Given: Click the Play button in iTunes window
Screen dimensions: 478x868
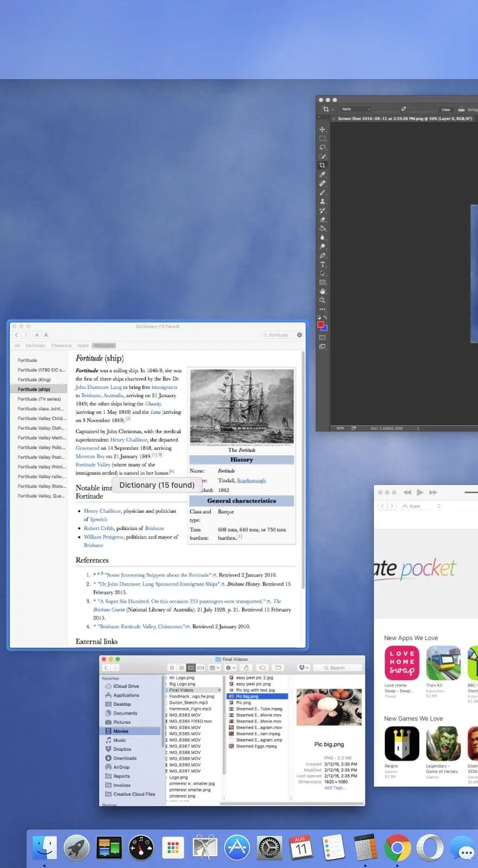Looking at the screenshot, I should [x=420, y=492].
